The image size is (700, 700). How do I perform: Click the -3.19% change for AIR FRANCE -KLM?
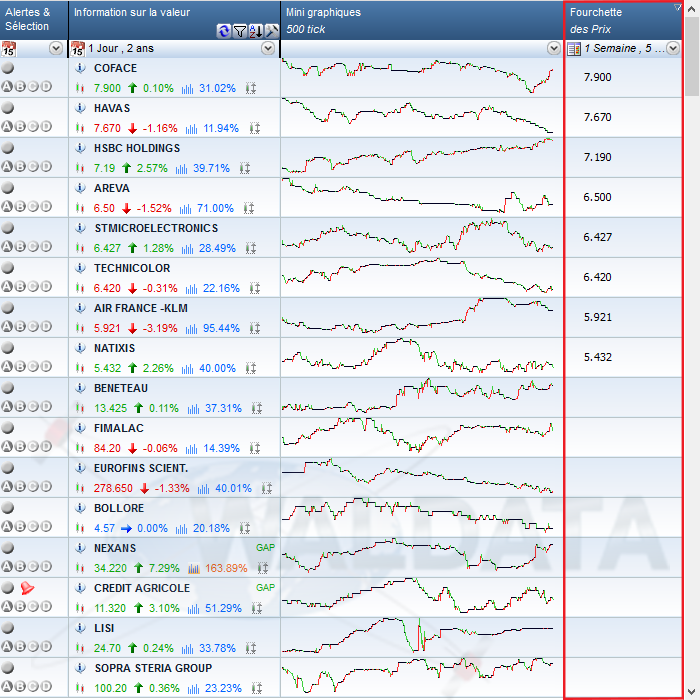[x=160, y=329]
